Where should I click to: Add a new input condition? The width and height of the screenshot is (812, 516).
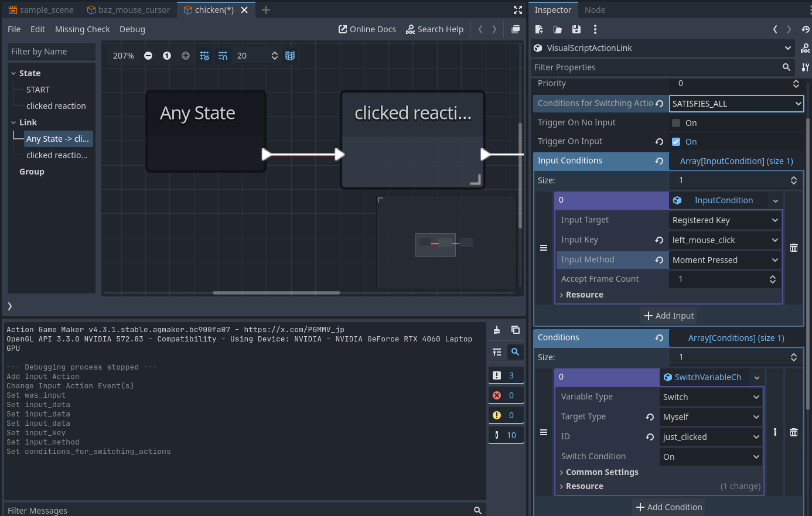[668, 316]
